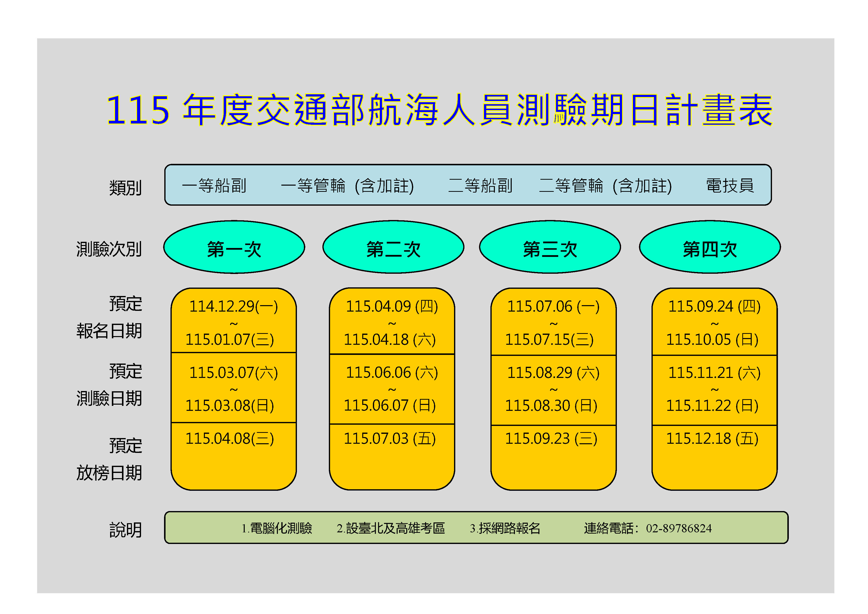The height and width of the screenshot is (614, 868).
Task: Click the 二等船副 category text
Action: [x=480, y=186]
